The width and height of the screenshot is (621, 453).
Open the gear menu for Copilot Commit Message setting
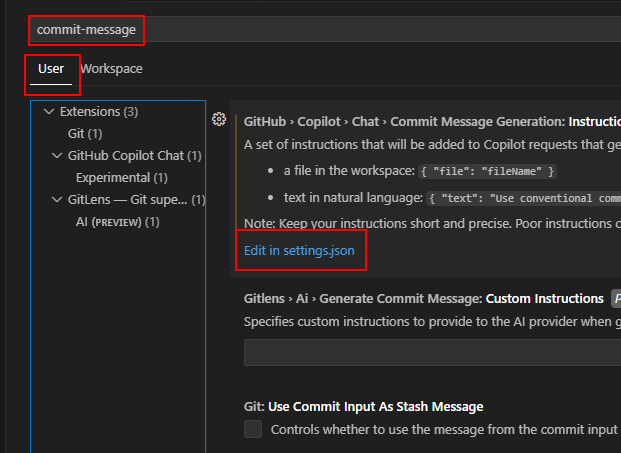pos(219,119)
